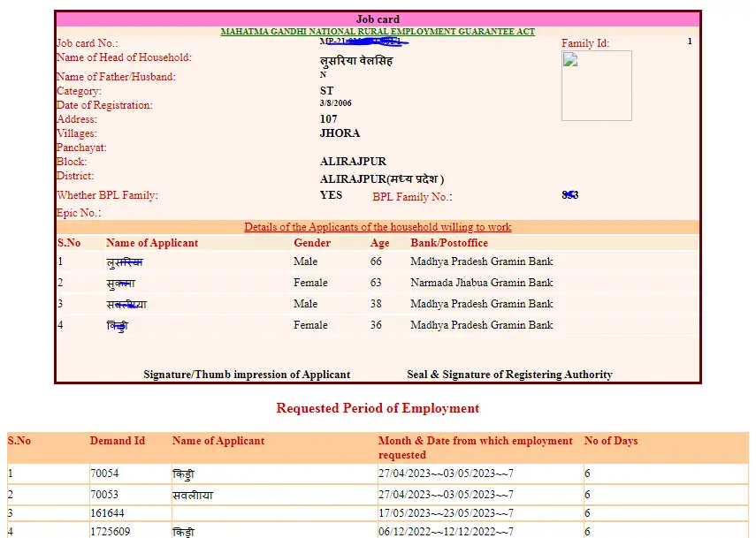This screenshot has height=538, width=756.
Task: Click the date range 17/05/2023~~23/05/2023~~7
Action: [446, 513]
